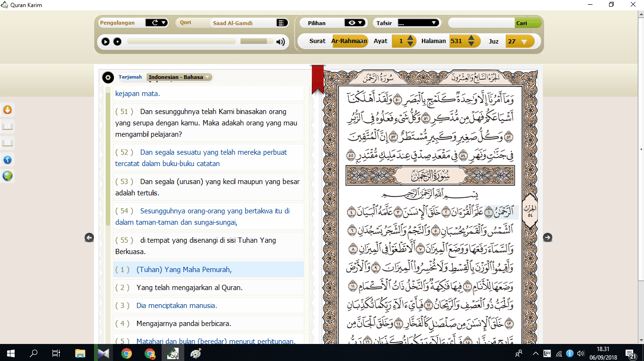Increase the Ayat number with the up arrow

point(410,38)
